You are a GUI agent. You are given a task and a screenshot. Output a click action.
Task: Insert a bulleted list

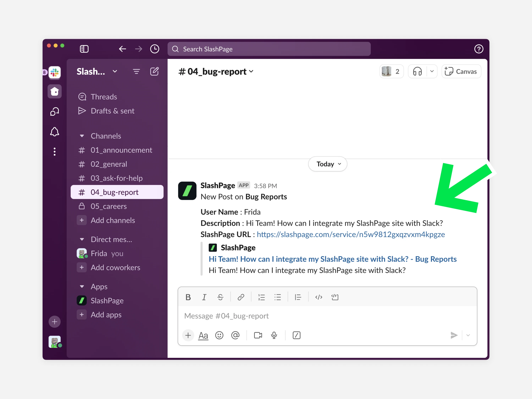(x=278, y=297)
